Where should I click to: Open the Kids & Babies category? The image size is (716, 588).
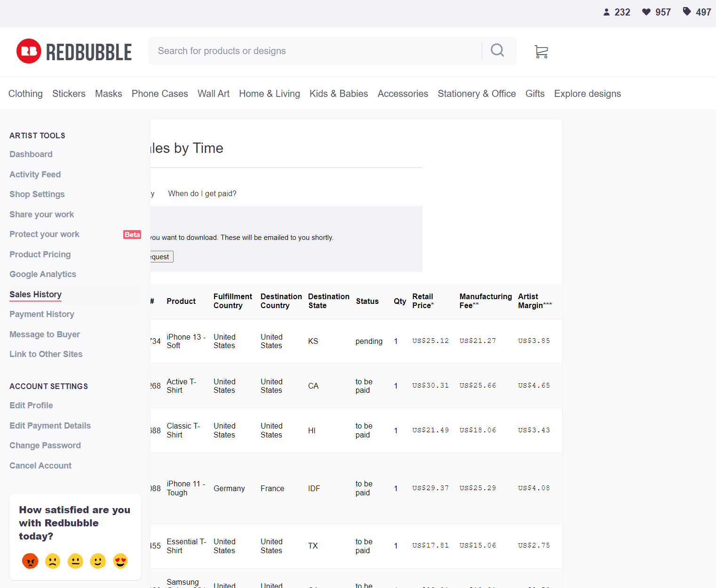339,94
